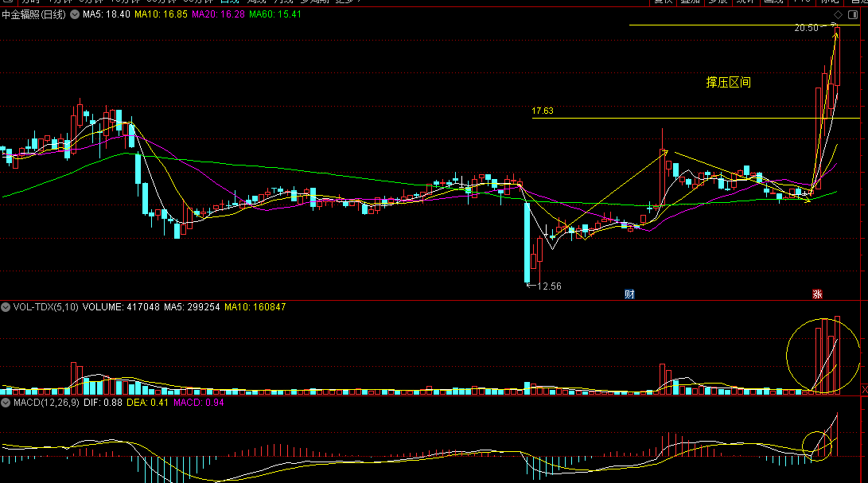Open the VOL-TDX indicator dropdown arrow
This screenshot has height=483, width=868.
(6, 307)
